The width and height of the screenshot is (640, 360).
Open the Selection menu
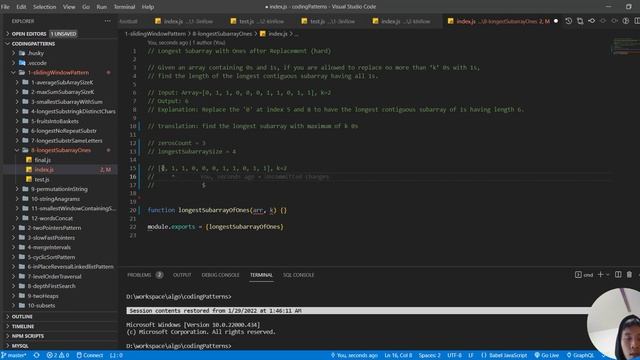[44, 7]
